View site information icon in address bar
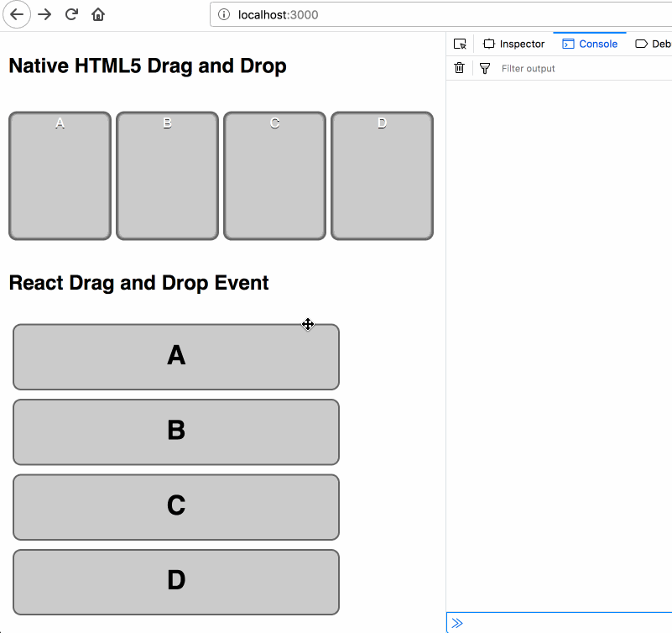 [x=224, y=14]
